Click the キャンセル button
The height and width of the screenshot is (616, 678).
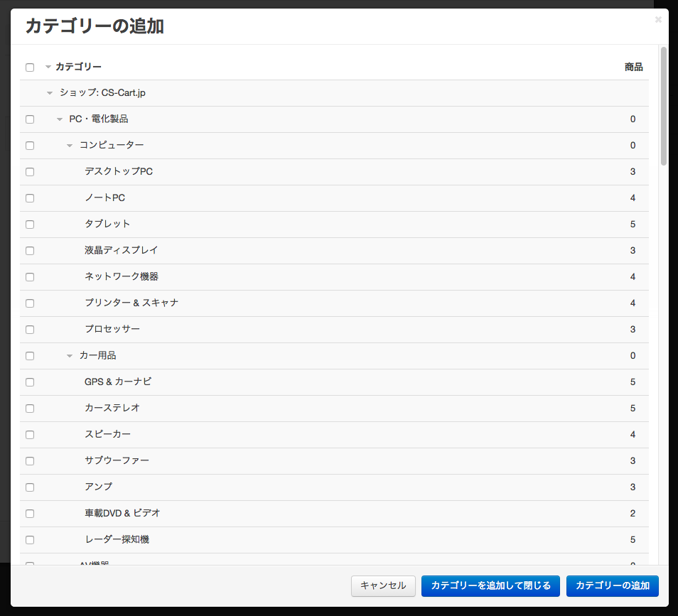pos(383,585)
